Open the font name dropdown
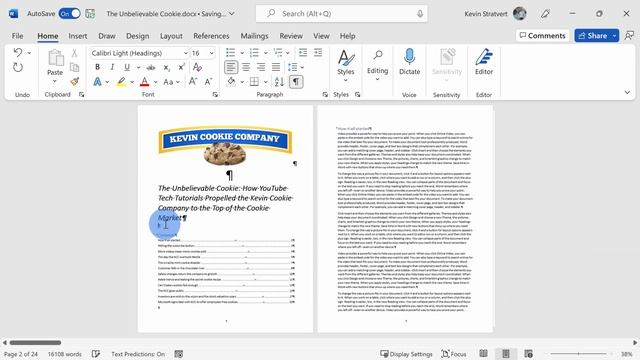 pyautogui.click(x=186, y=53)
